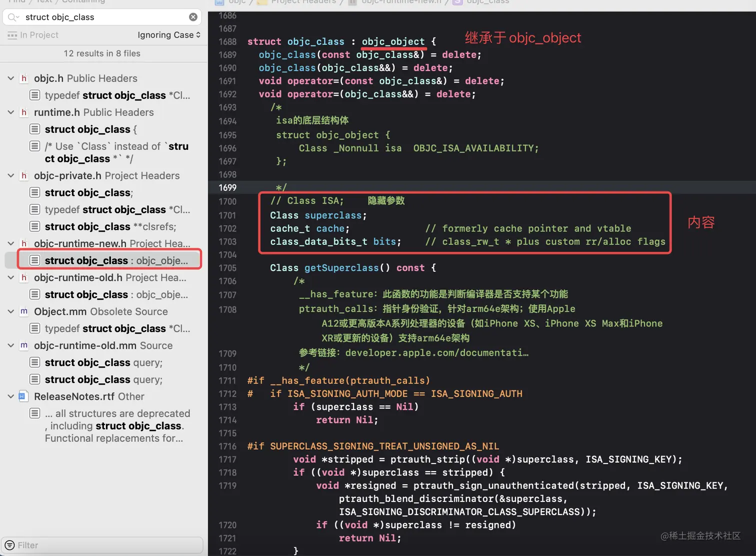Select the objc.h Public Headers file row
The image size is (756, 556).
(103, 78)
